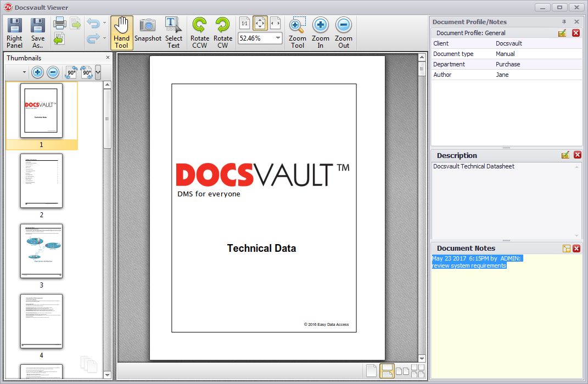Toggle fit page zoom mode
This screenshot has width=588, height=384.
260,23
